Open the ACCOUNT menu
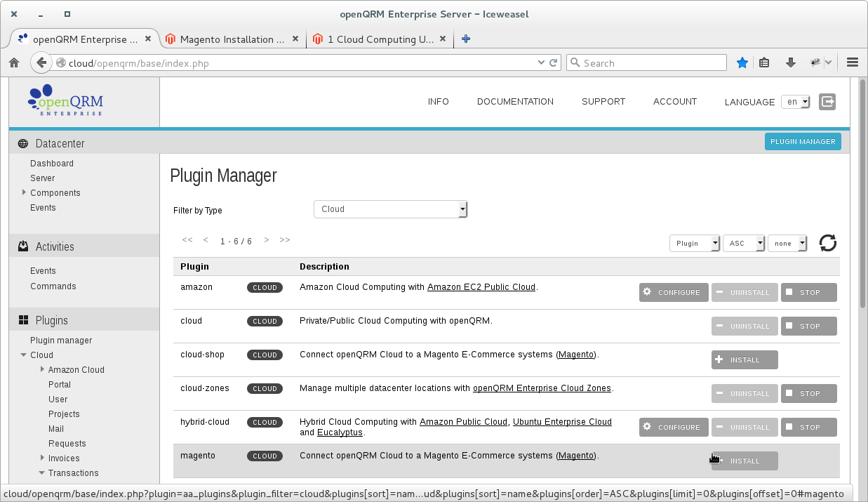Screen dimensions: 868x502 coord(675,102)
